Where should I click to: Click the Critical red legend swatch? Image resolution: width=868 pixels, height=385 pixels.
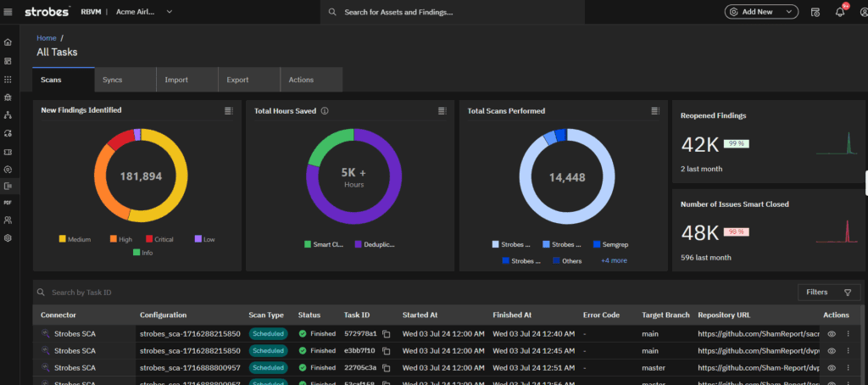coord(148,239)
